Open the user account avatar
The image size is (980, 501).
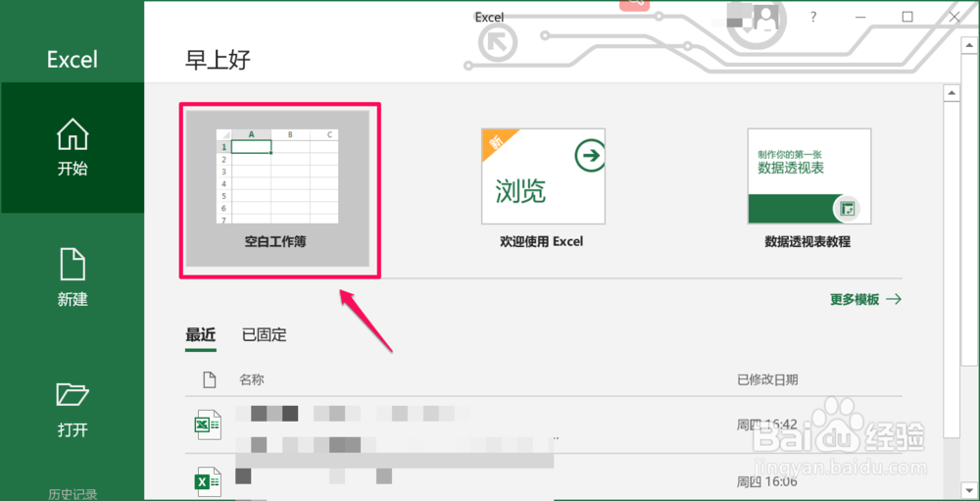tap(765, 17)
